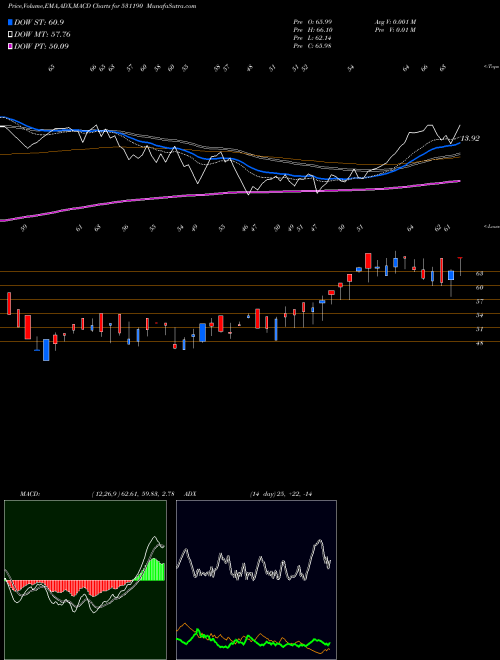Click the magenta DOW PT legend swatch
Viewport: 500px width, 660px height.
10,46
